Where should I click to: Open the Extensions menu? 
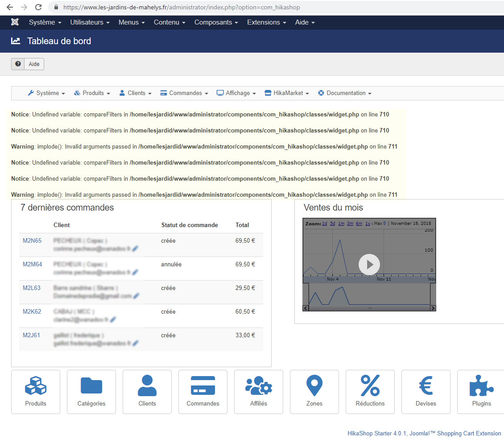tap(267, 22)
